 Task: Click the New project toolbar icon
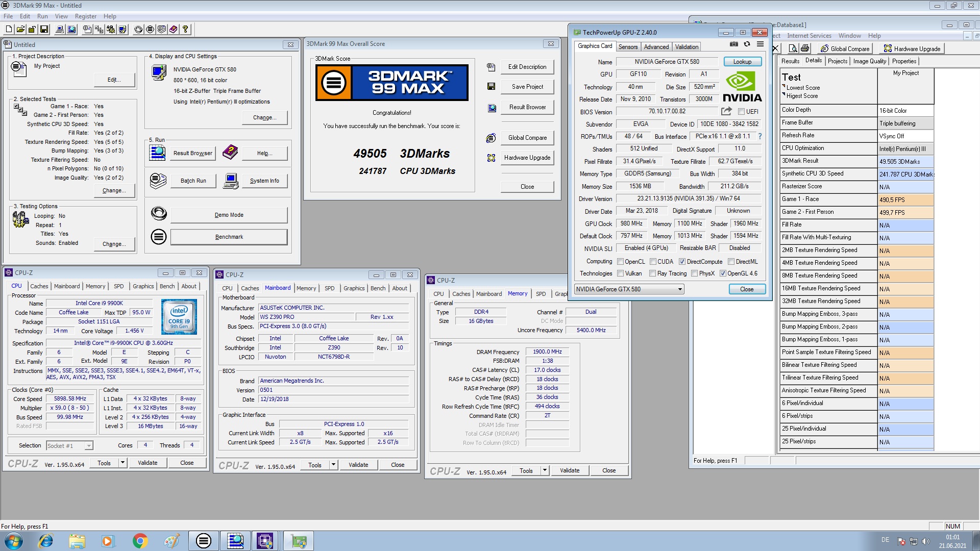coord(9,30)
